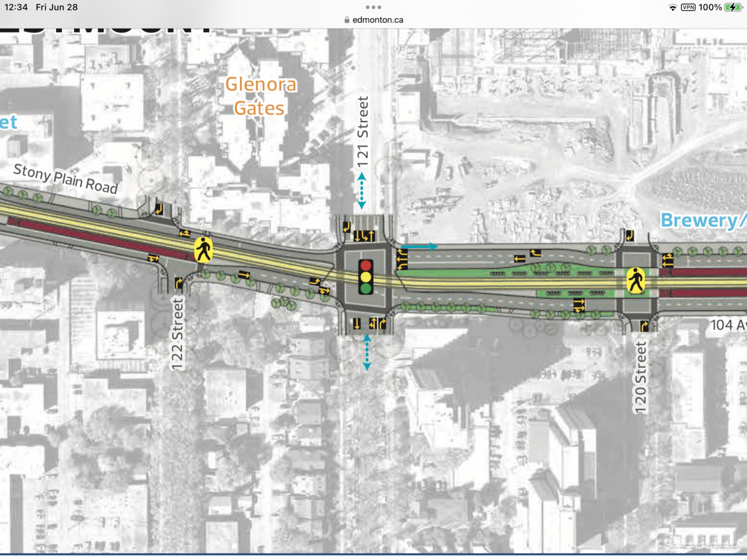Tap the padlock icon beside edmonton.ca
Image resolution: width=747 pixels, height=560 pixels.
click(347, 20)
